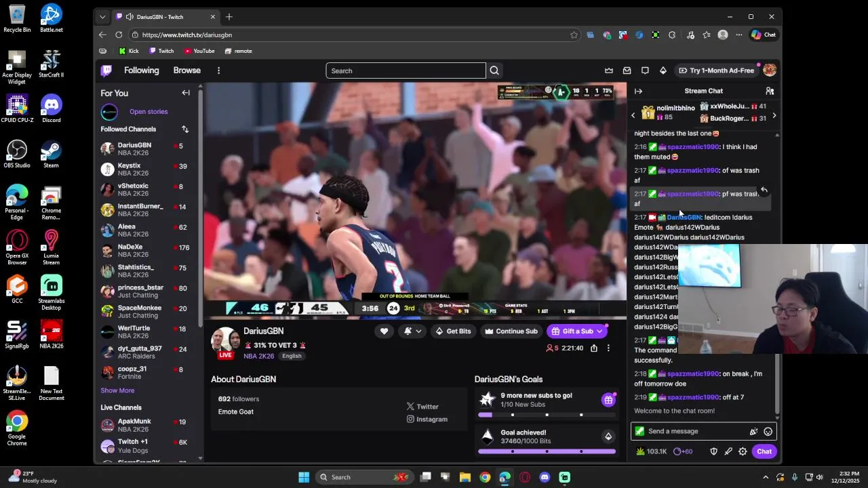Click the NBA 2K26 category link under stream title
Screen dimensions: 868x488
258,356
